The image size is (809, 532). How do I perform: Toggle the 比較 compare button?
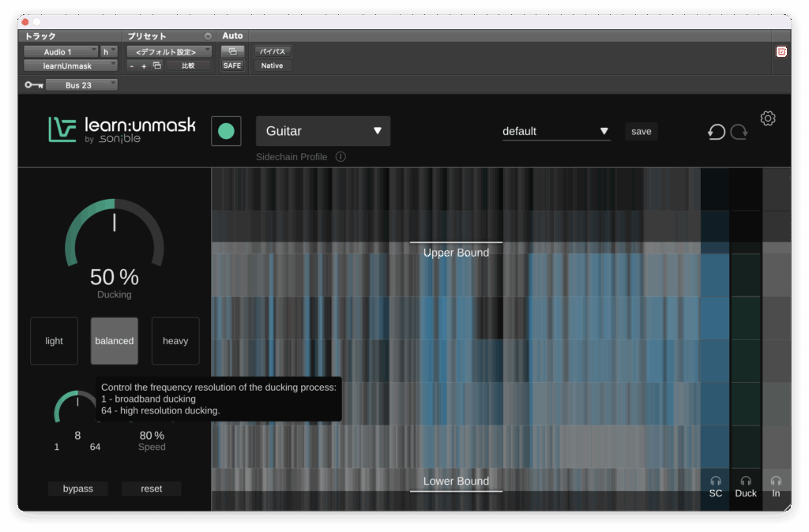tap(188, 66)
